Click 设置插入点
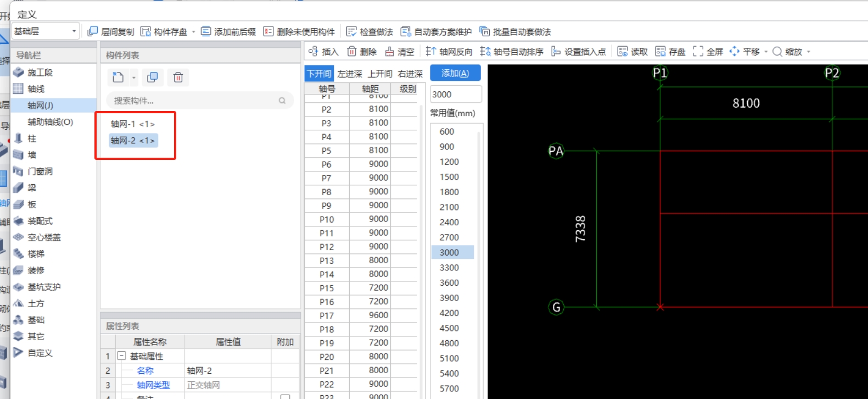The height and width of the screenshot is (399, 868). [579, 52]
